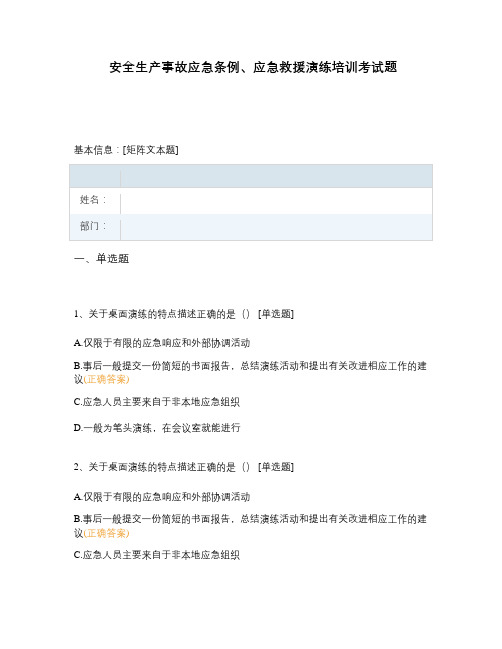Click the blue table header row
Screen dimensions: 502x649
pos(251,176)
